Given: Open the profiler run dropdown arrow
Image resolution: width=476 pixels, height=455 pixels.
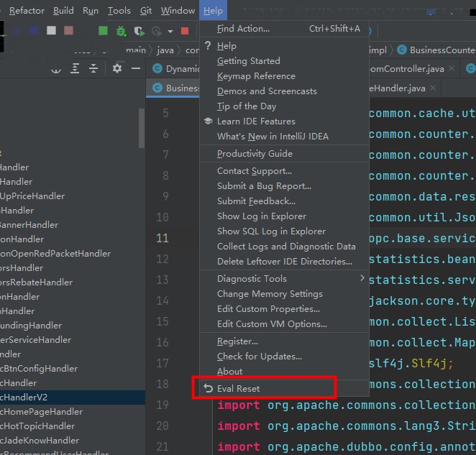Looking at the screenshot, I should point(170,31).
